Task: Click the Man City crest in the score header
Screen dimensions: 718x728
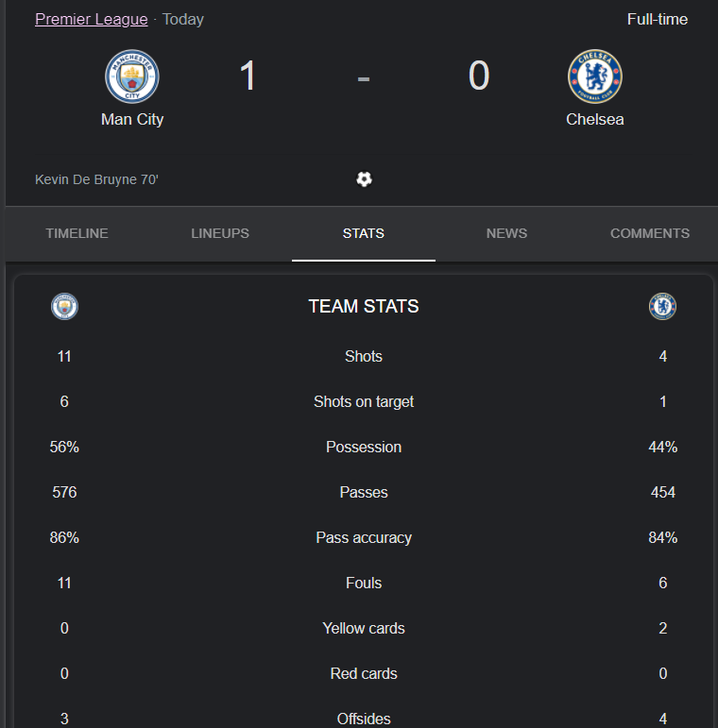Action: (x=132, y=76)
